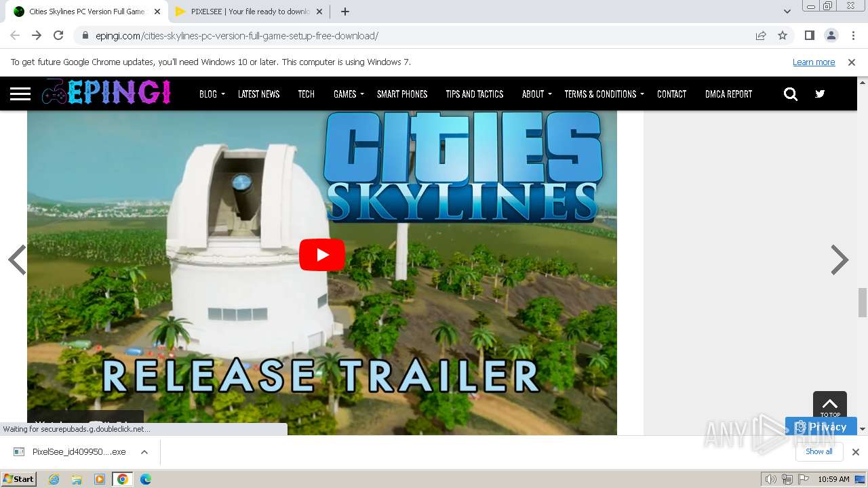Click the address bar URL

point(237,36)
